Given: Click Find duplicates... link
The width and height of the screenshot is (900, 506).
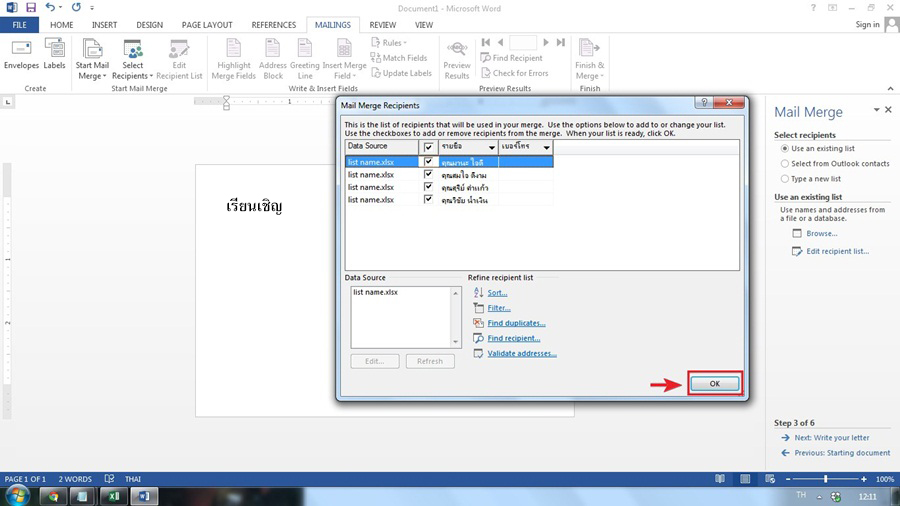Looking at the screenshot, I should (516, 323).
